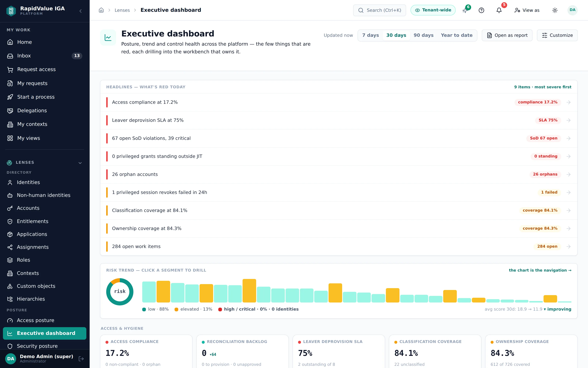588x368 pixels.
Task: Open arrow for Leaver deprovision SLA headline
Action: click(569, 120)
